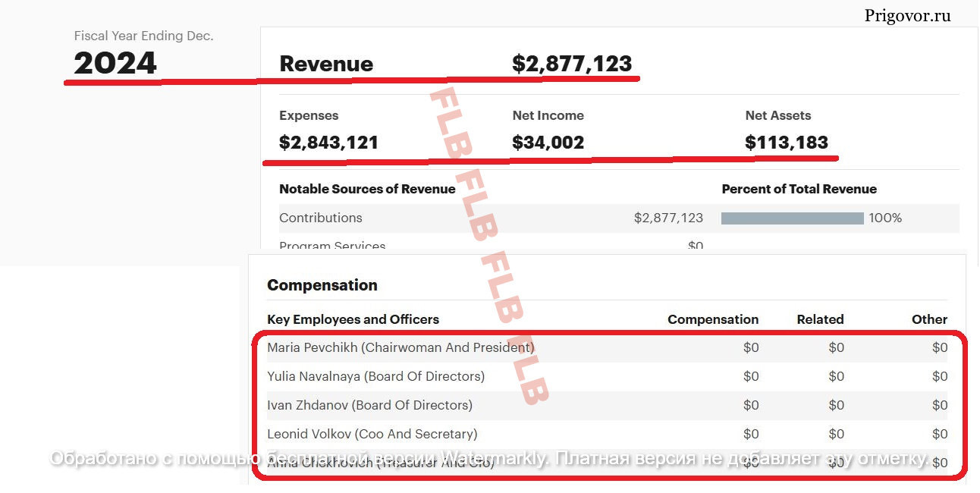Viewport: 980px width, 493px height.
Task: Click the Contributions 100% percent bar
Action: [x=792, y=218]
